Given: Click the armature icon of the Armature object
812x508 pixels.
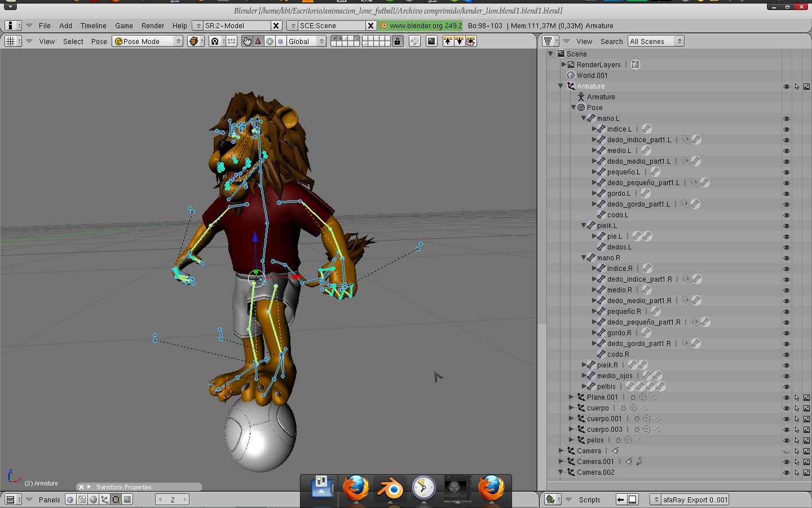Looking at the screenshot, I should click(x=571, y=86).
